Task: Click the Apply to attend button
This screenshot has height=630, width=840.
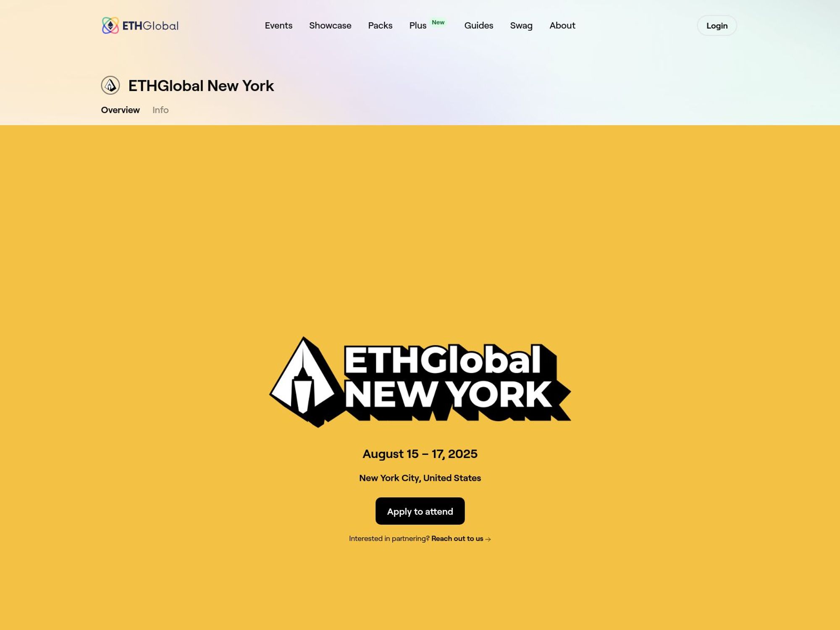Action: 420,511
